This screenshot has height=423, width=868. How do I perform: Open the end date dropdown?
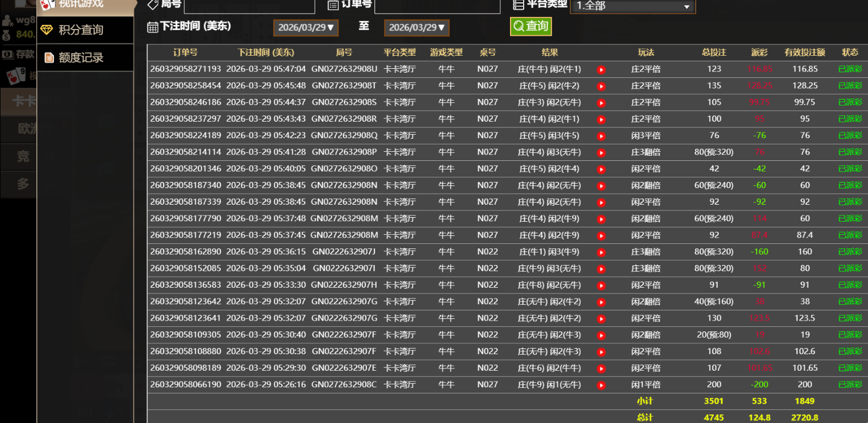(417, 28)
